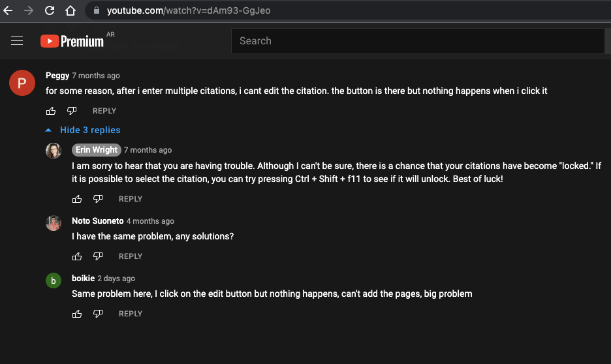Dislike Noto Suoneto's reply
Image resolution: width=611 pixels, height=364 pixels.
[x=98, y=256]
